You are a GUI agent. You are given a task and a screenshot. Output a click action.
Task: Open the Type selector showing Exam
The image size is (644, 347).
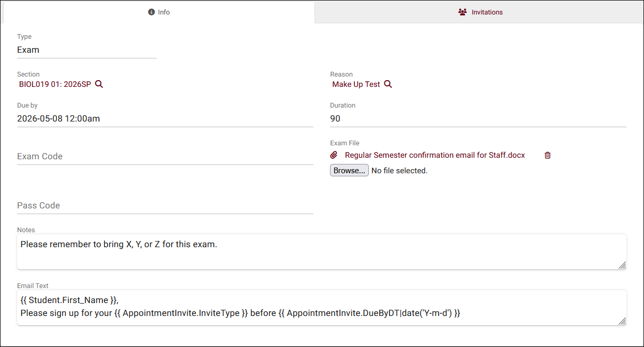(86, 50)
